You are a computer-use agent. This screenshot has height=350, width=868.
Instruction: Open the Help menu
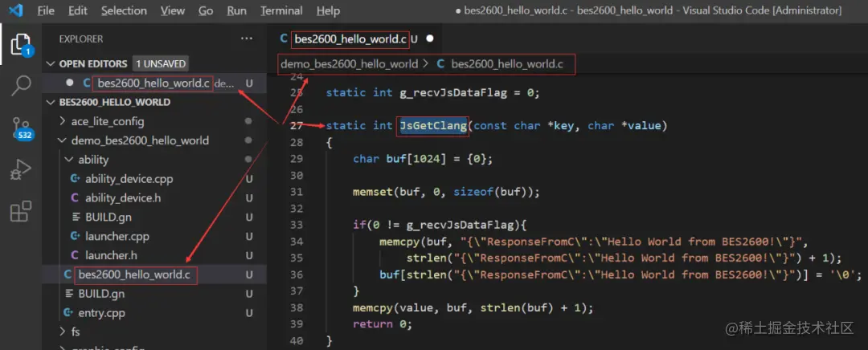point(328,10)
